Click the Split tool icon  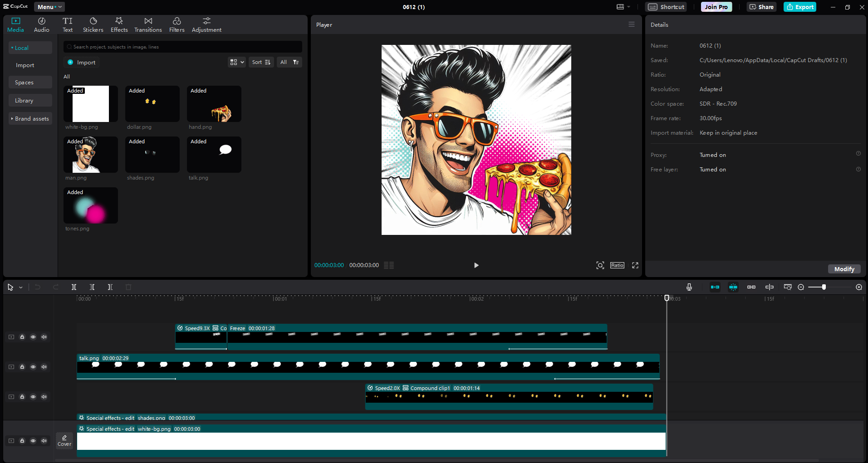(74, 287)
